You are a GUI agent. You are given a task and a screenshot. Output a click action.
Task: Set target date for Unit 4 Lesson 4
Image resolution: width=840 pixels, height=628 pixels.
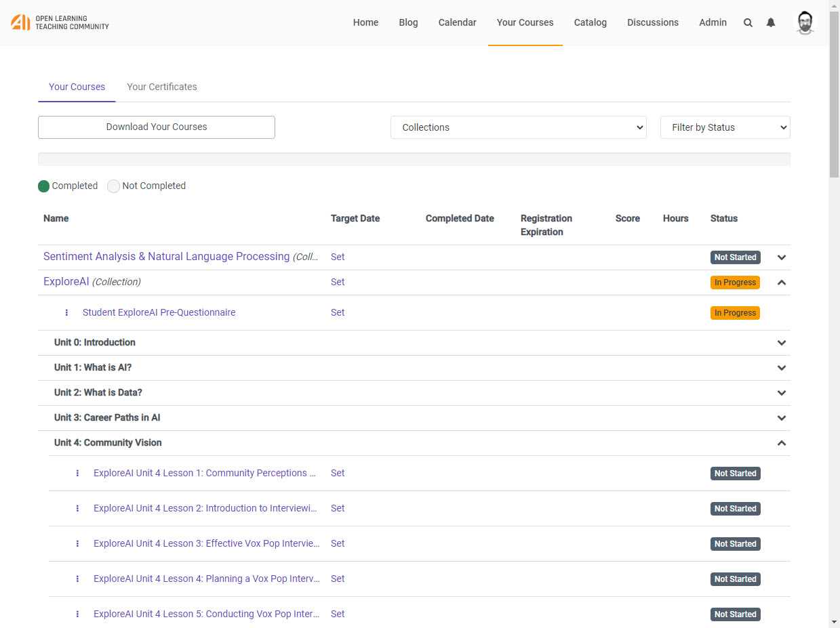[x=338, y=579]
